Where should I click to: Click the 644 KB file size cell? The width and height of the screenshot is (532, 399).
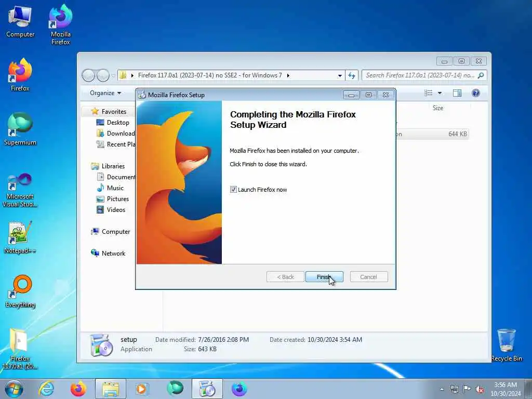(x=457, y=134)
